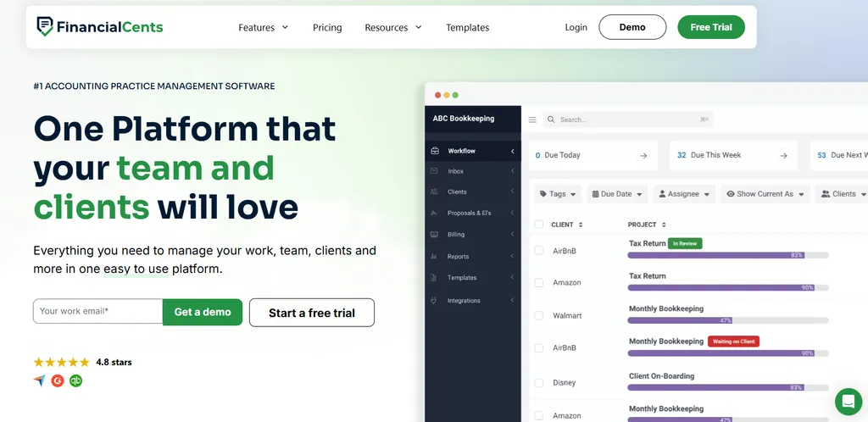Expand the Clients sidebar chevron
868x422 pixels.
pyautogui.click(x=513, y=192)
